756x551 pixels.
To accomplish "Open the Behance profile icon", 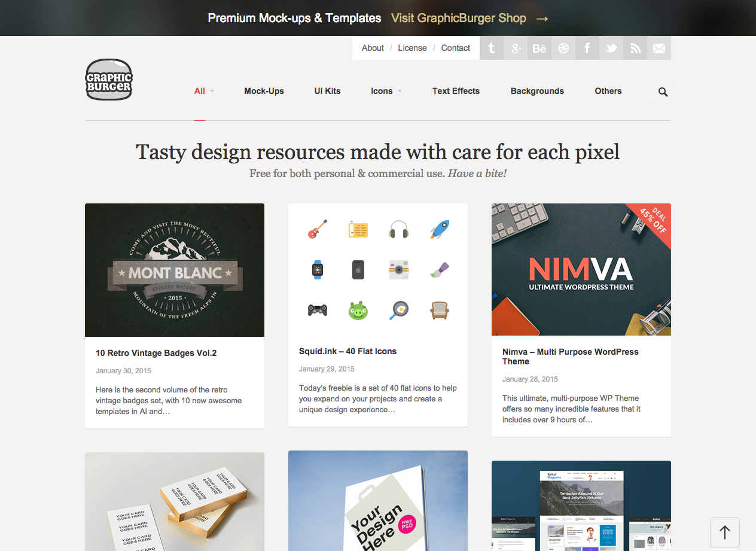I will (x=539, y=48).
